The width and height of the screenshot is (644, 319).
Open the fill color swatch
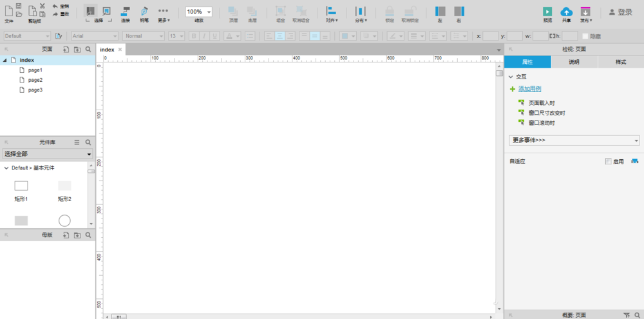348,36
